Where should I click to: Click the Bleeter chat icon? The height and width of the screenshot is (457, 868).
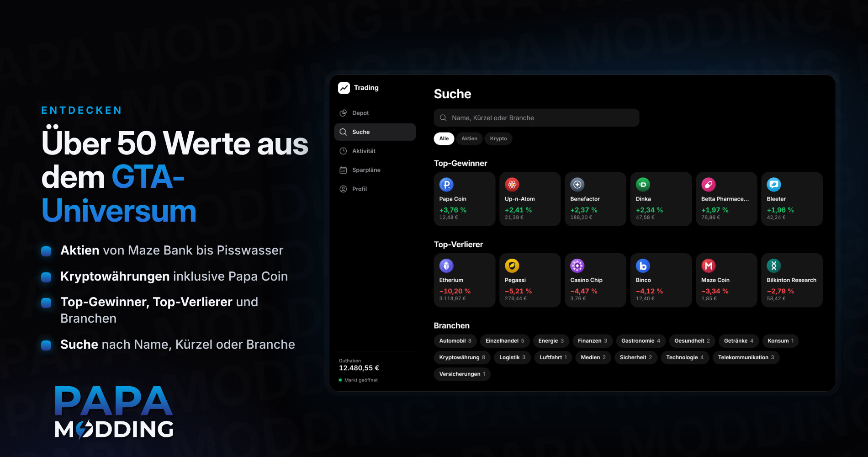(x=774, y=185)
